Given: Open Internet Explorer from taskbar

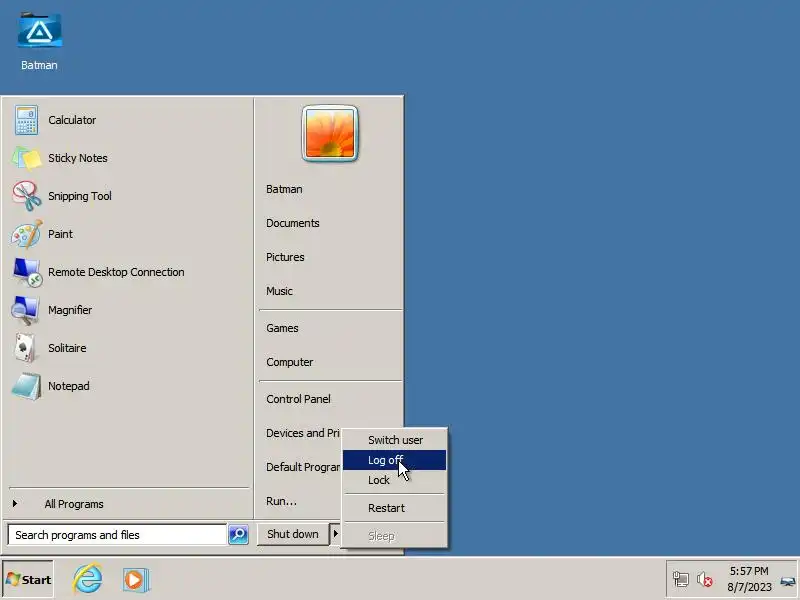Looking at the screenshot, I should [88, 579].
